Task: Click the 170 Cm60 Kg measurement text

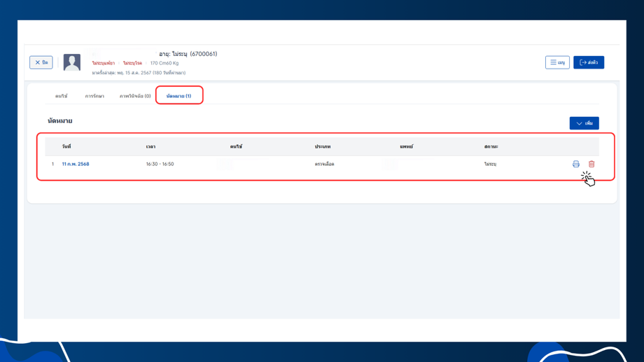Action: pos(164,63)
